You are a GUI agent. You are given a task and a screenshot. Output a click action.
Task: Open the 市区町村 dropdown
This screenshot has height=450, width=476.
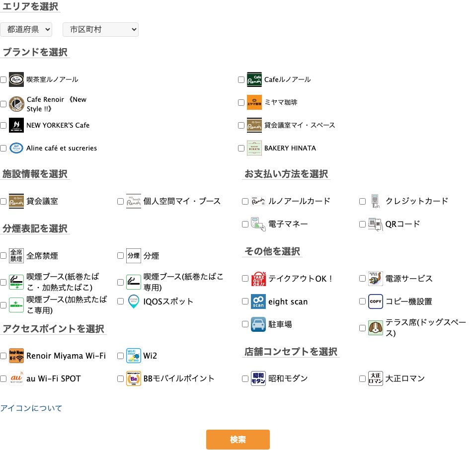tap(100, 29)
